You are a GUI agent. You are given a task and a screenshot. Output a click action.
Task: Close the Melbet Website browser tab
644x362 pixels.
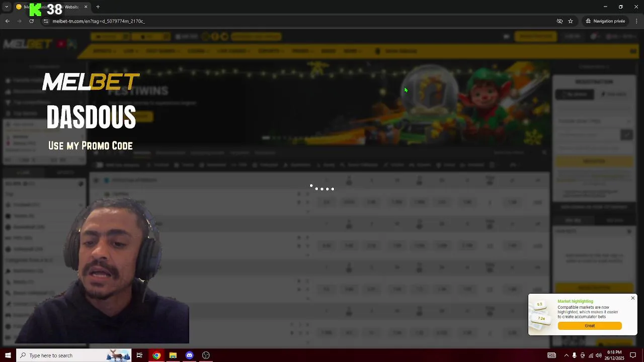[86, 7]
